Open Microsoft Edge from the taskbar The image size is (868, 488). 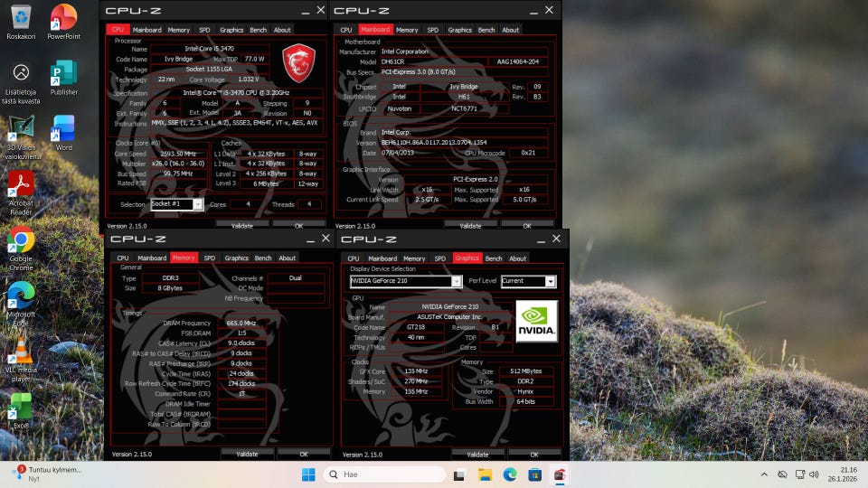click(510, 474)
